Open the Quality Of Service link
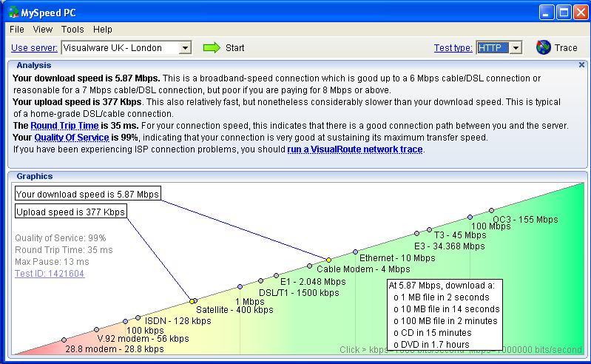The height and width of the screenshot is (364, 591). click(x=72, y=138)
